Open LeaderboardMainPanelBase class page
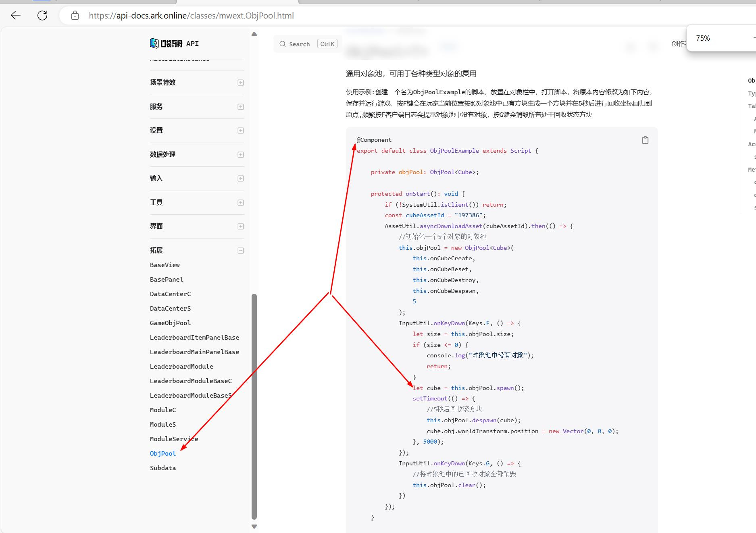This screenshot has width=756, height=533. (x=194, y=352)
